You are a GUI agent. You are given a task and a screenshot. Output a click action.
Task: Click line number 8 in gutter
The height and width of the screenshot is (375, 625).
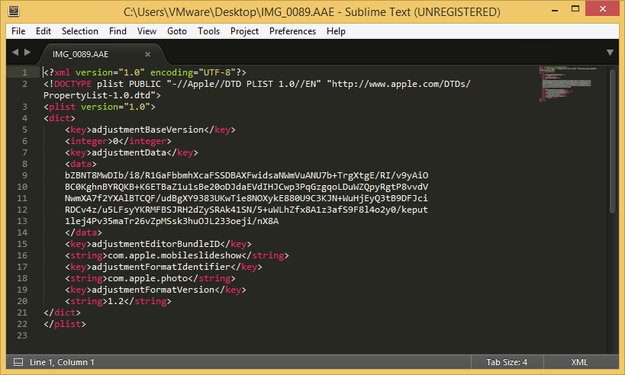point(24,164)
